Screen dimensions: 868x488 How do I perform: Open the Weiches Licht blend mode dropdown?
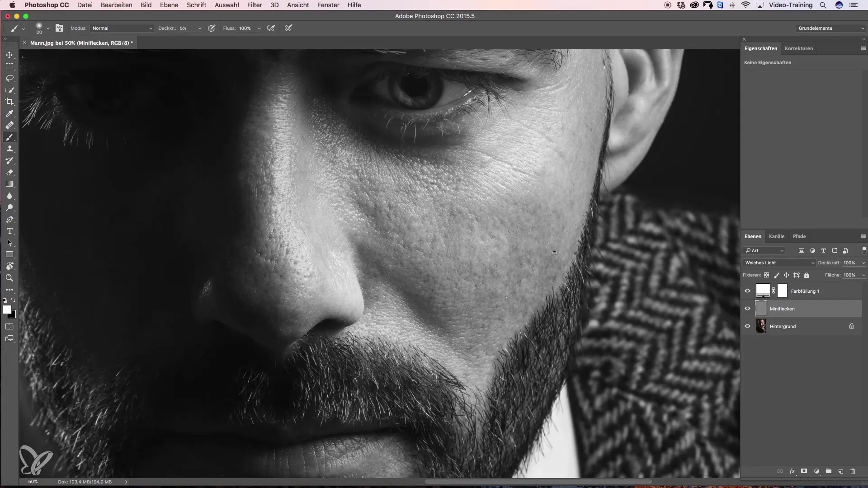[x=779, y=263]
